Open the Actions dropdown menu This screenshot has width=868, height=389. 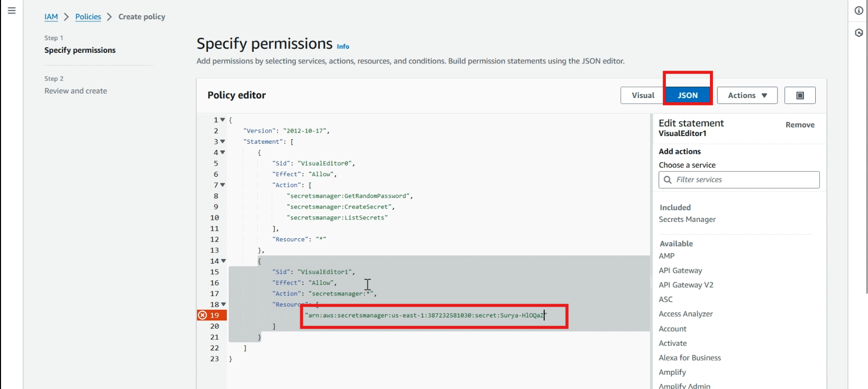[747, 95]
